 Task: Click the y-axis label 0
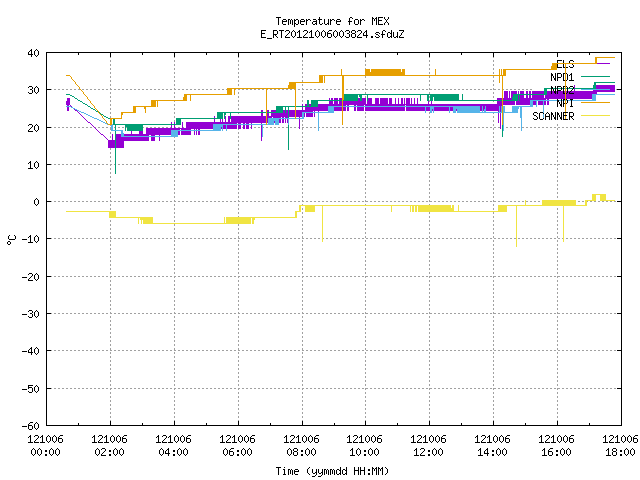click(37, 202)
